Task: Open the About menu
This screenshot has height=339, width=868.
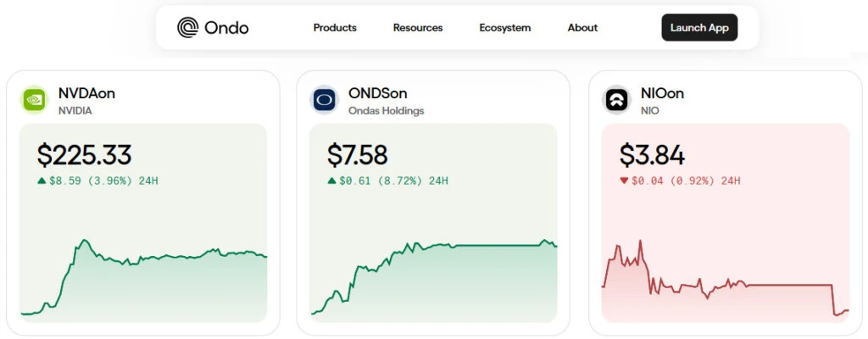Action: pos(582,28)
